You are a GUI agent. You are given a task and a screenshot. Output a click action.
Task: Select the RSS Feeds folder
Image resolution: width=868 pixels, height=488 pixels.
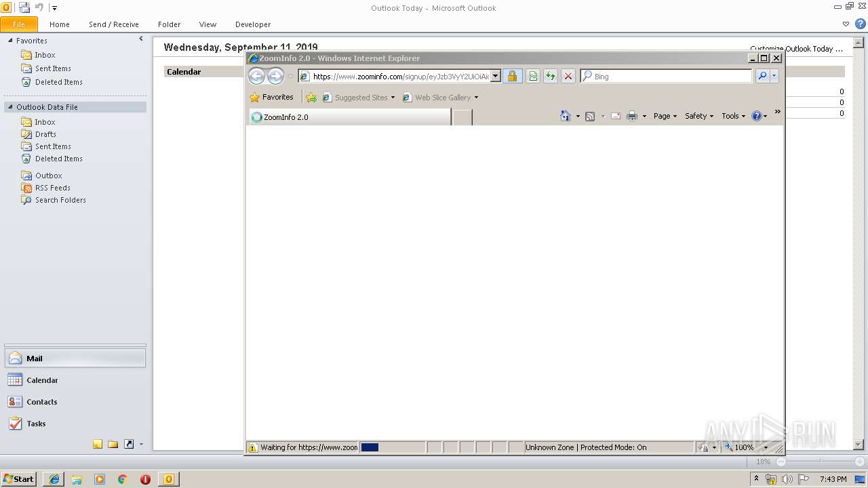(x=53, y=188)
